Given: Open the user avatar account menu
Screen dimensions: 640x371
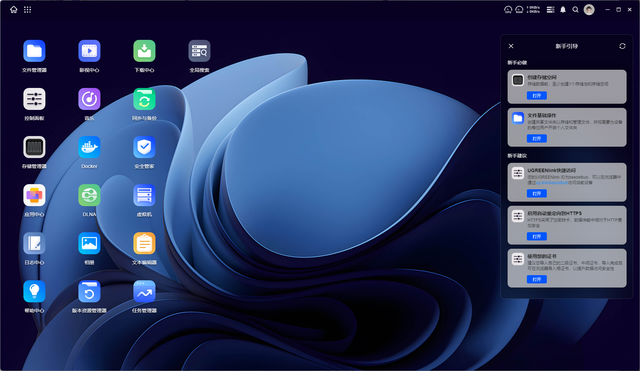Looking at the screenshot, I should pyautogui.click(x=589, y=10).
